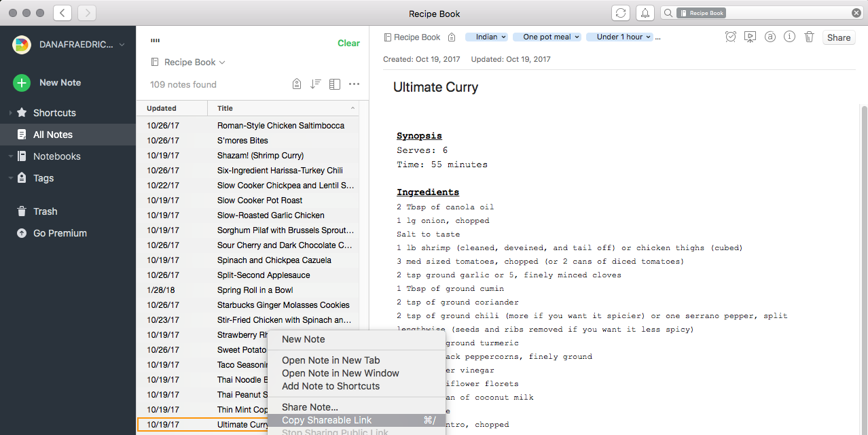
Task: Click the Go Premium badge icon
Action: (22, 233)
